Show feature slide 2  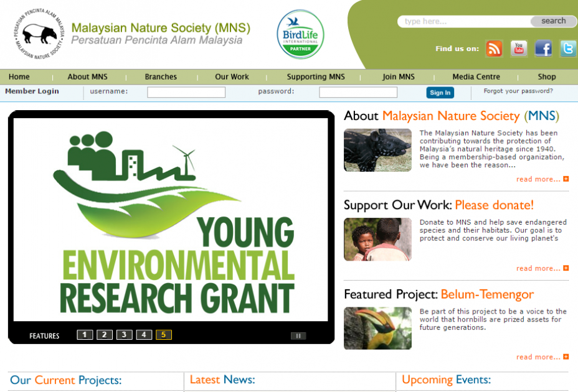tap(104, 335)
